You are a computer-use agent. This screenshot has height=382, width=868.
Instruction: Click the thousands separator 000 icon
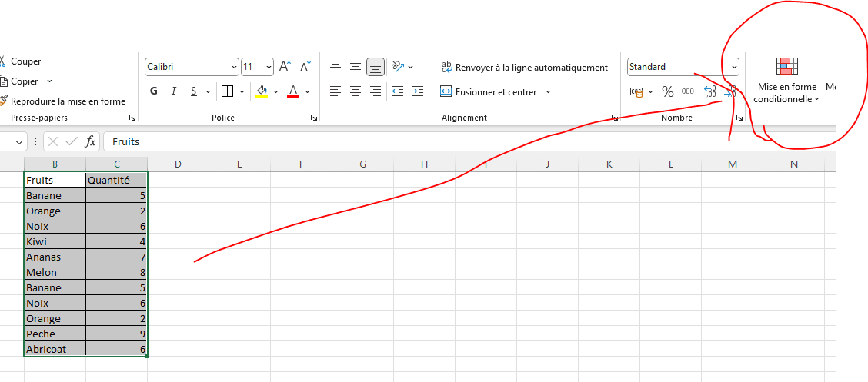687,91
